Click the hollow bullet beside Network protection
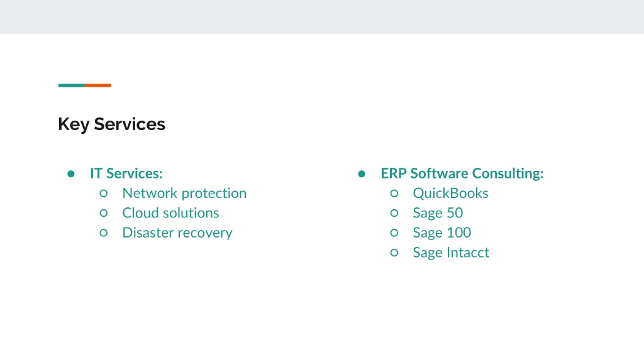The height and width of the screenshot is (362, 644). coord(104,194)
